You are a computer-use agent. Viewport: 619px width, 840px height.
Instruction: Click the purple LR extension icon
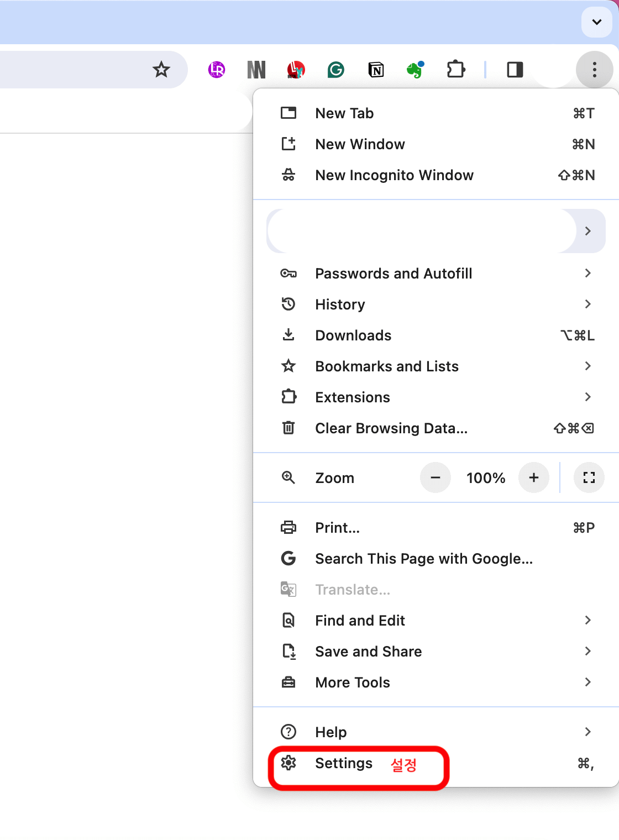tap(217, 70)
